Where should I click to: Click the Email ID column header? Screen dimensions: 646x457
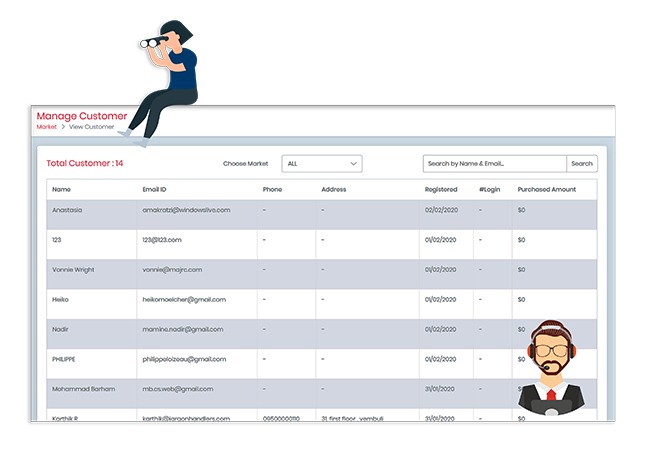[x=154, y=190]
